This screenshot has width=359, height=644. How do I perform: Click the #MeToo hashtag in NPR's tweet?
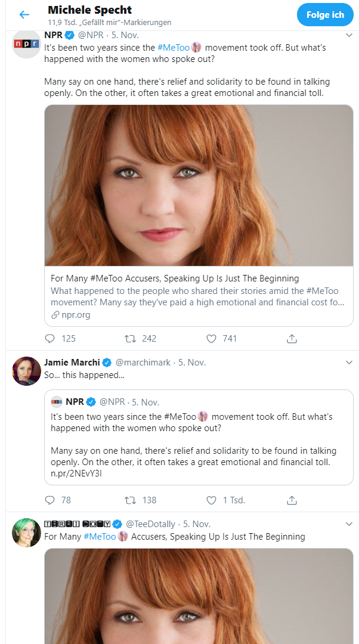click(x=174, y=48)
